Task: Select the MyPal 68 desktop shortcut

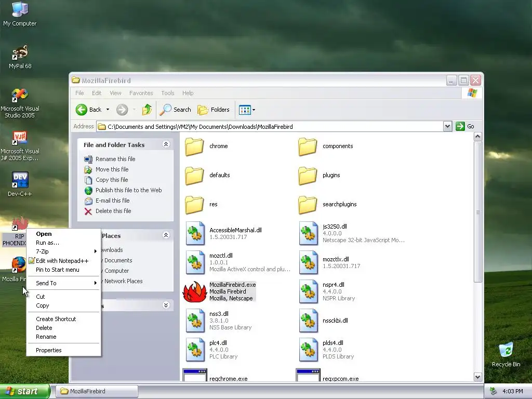Action: coord(20,56)
